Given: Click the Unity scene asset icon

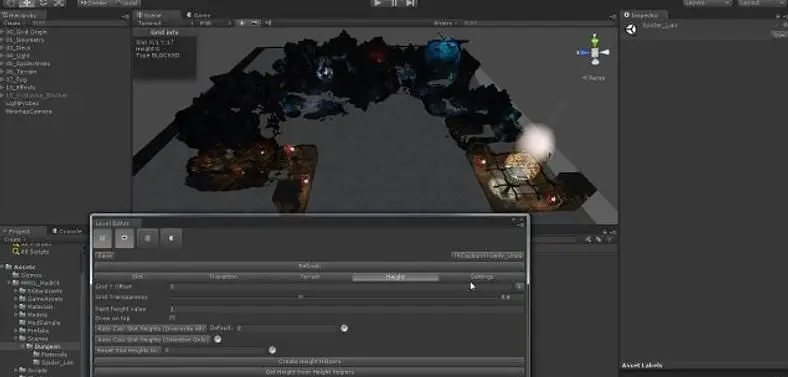Looking at the screenshot, I should click(631, 30).
